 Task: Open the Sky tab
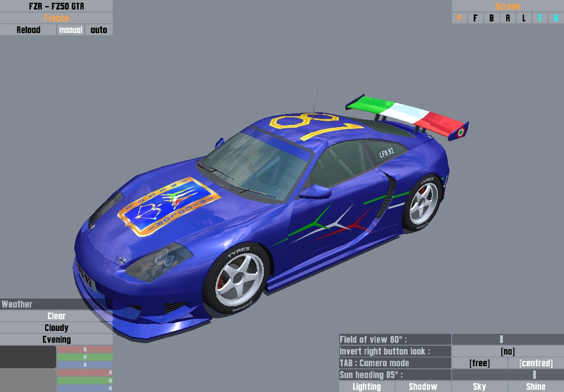(480, 386)
